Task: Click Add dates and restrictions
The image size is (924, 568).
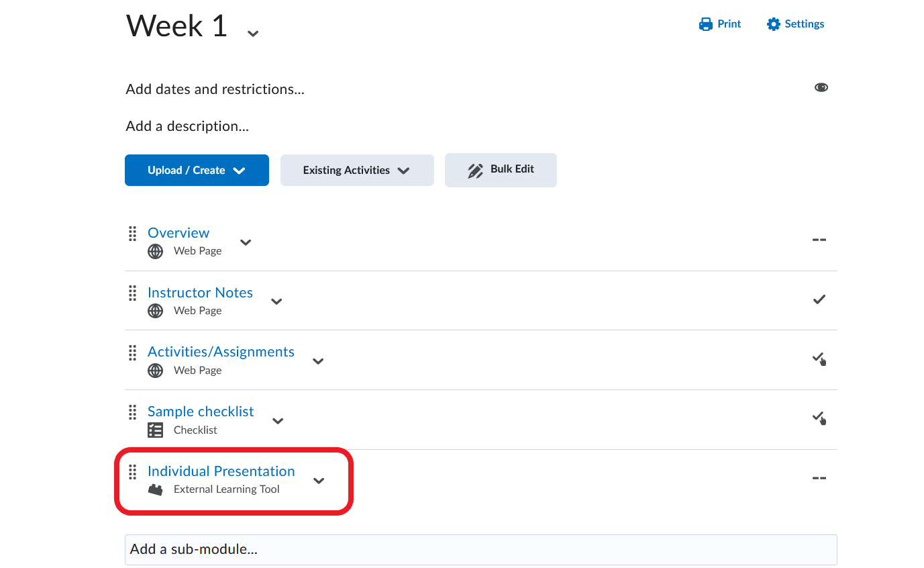Action: tap(215, 89)
